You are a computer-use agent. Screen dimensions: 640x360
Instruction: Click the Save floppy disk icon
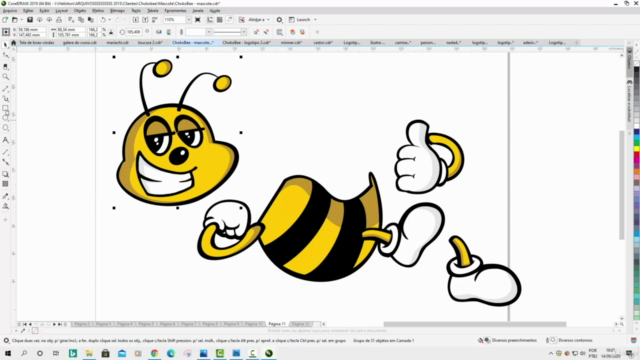(x=30, y=20)
